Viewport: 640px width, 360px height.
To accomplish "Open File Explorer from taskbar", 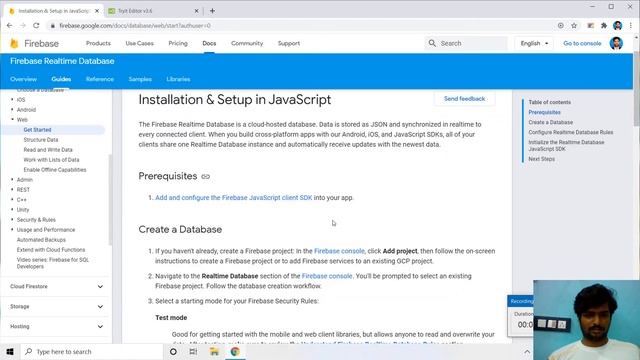I will [214, 351].
